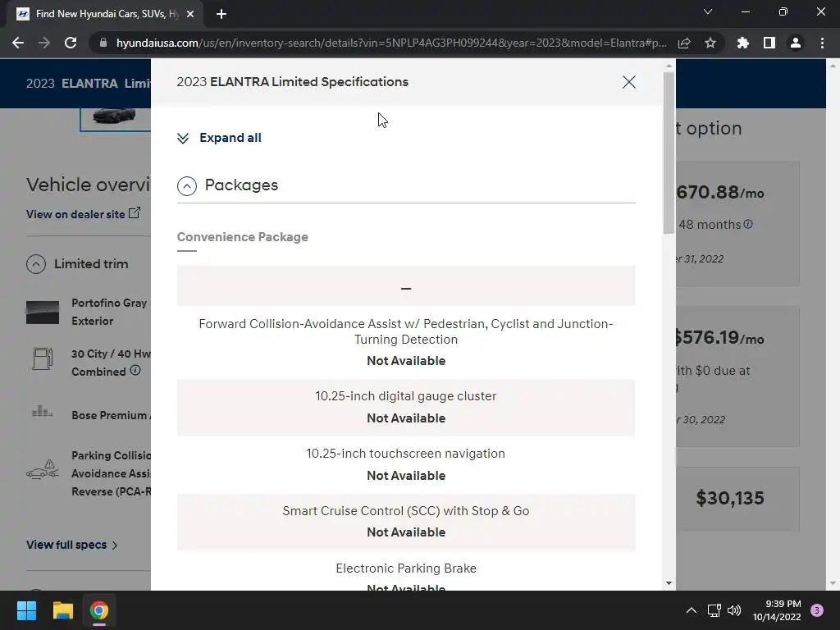Collapse the Packages section chevron
The height and width of the screenshot is (630, 840).
[x=186, y=186]
